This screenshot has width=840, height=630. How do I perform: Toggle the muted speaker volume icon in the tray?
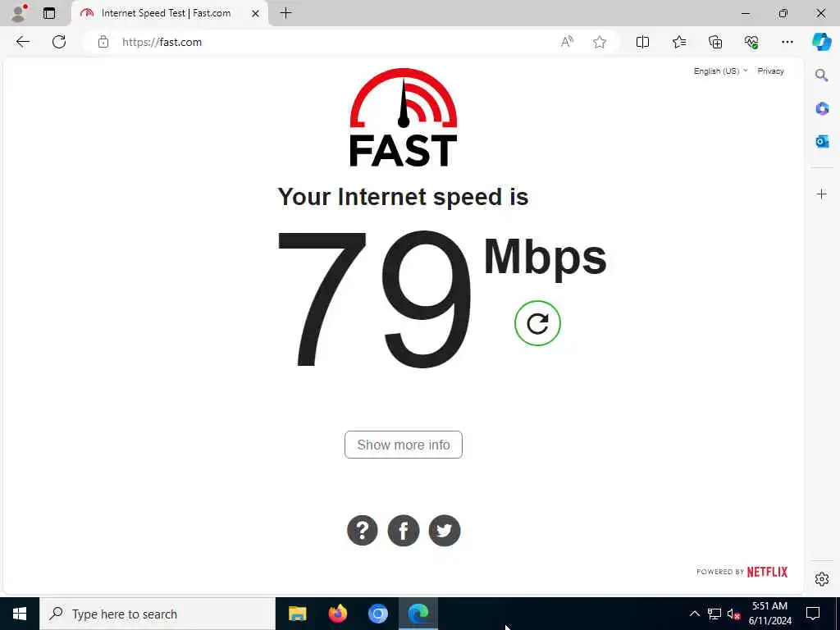733,614
